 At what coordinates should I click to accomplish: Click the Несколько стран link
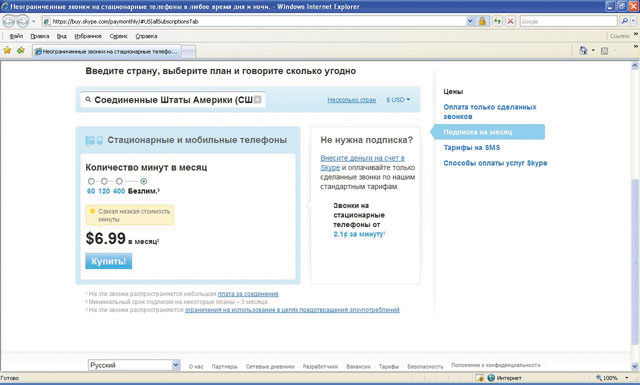(x=351, y=100)
